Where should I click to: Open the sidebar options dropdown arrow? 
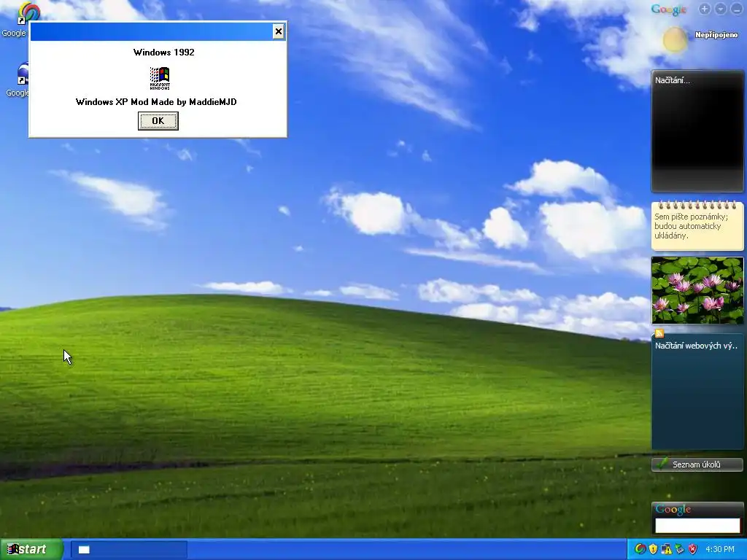point(720,9)
